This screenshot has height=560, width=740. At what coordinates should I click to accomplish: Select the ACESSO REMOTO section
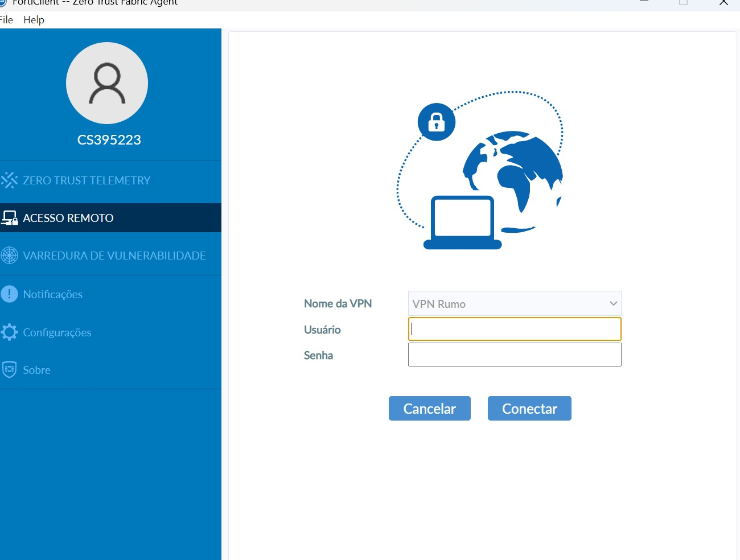coord(110,218)
